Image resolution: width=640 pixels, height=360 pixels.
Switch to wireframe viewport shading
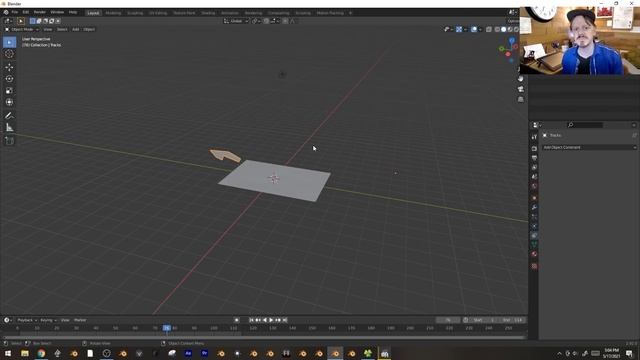[x=497, y=29]
